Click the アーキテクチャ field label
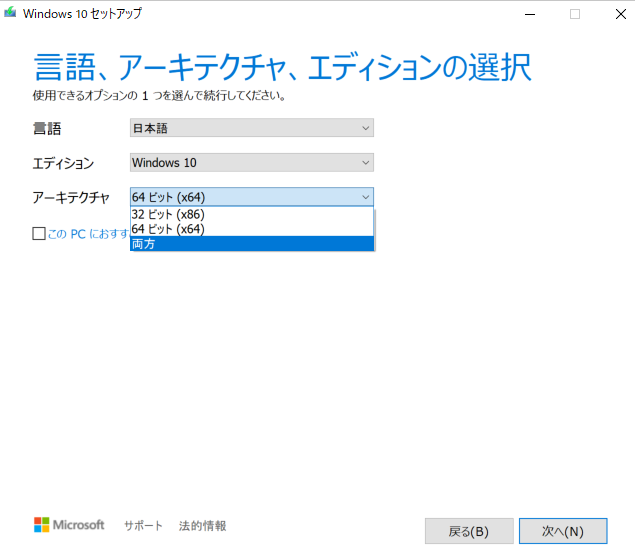Viewport: 635px width, 551px height. pyautogui.click(x=71, y=198)
